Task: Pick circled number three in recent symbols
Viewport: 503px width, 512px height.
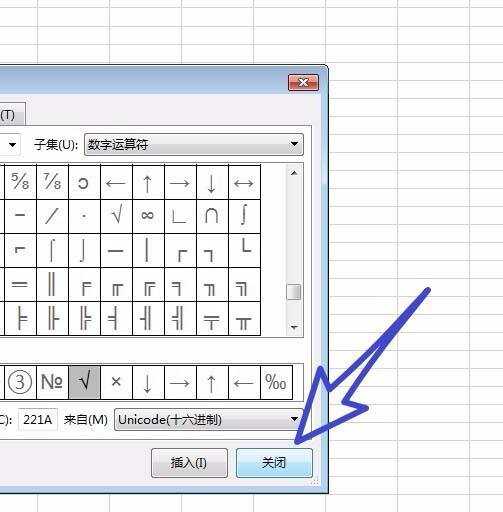Action: click(x=20, y=382)
